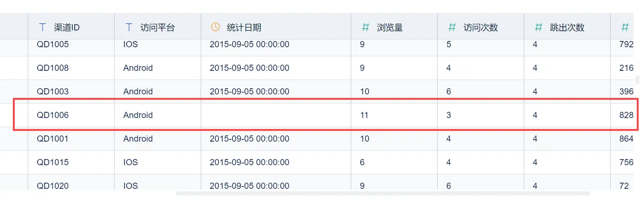Select the 跳出次数 column header label
The image size is (644, 202).
pos(567,28)
